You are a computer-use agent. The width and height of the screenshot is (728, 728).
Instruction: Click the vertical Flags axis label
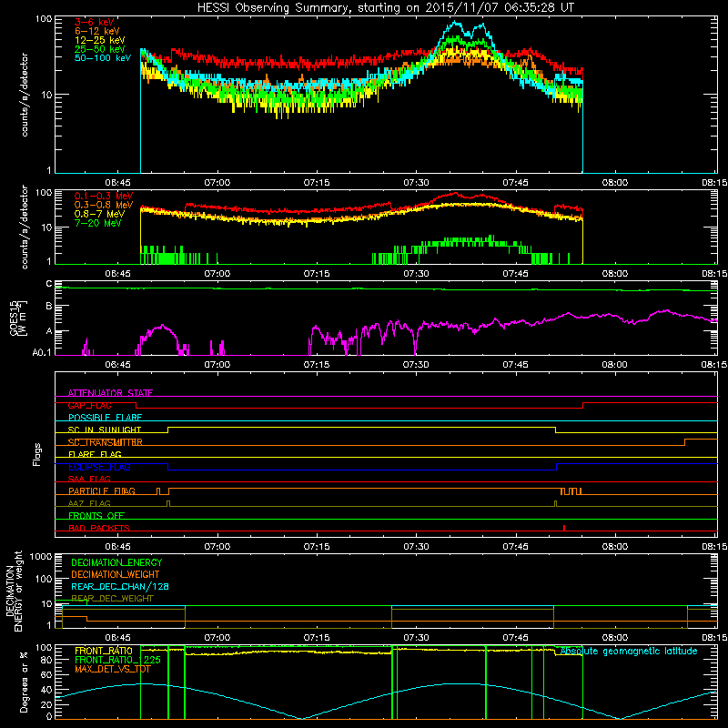coord(36,454)
